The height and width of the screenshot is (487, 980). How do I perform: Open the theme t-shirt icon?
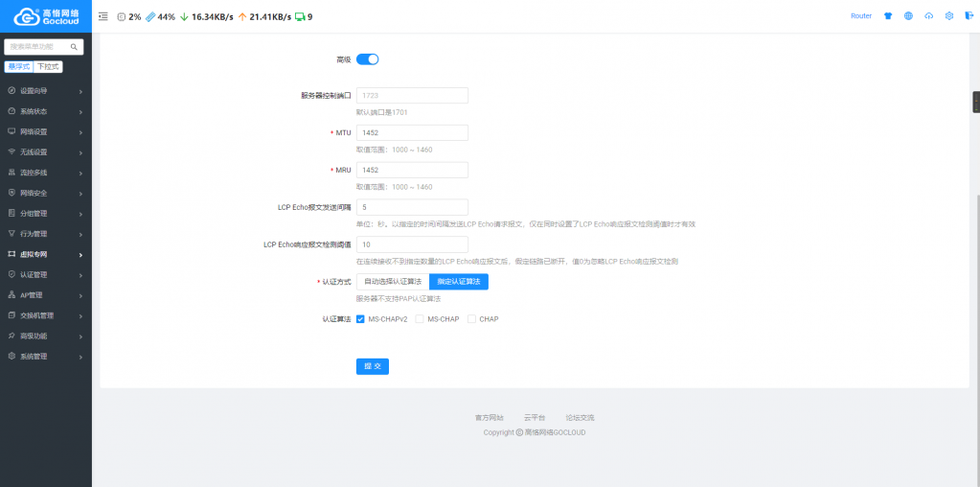click(888, 16)
